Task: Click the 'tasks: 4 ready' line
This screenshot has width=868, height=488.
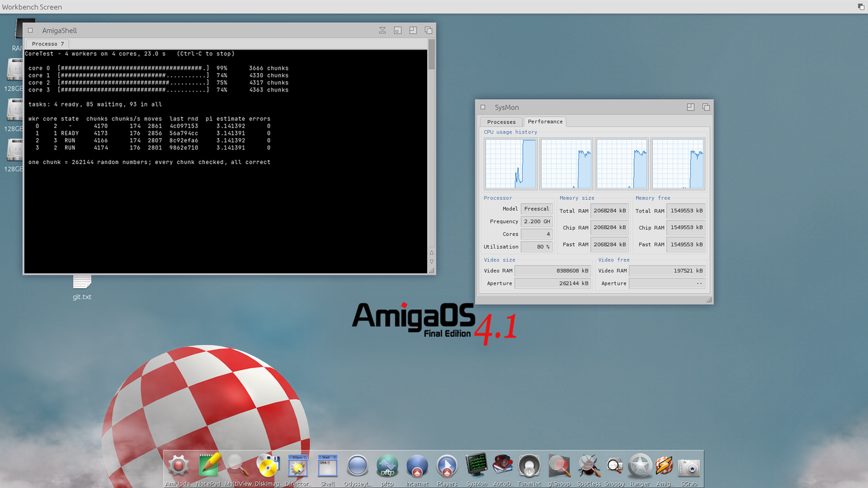Action: [95, 104]
